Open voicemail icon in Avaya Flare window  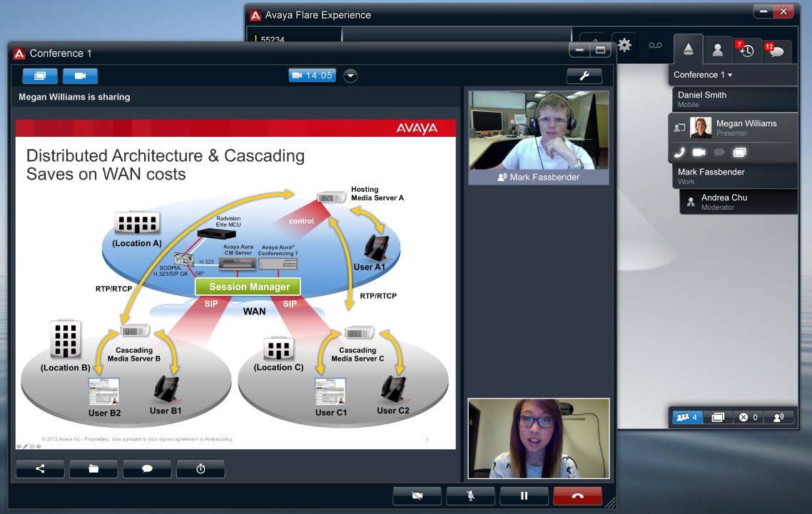[x=656, y=46]
